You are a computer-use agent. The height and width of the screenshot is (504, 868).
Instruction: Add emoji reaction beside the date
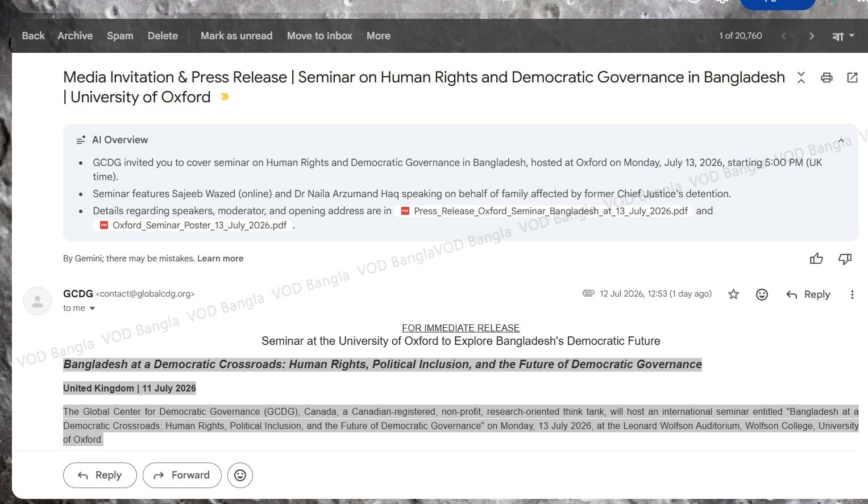pos(762,294)
